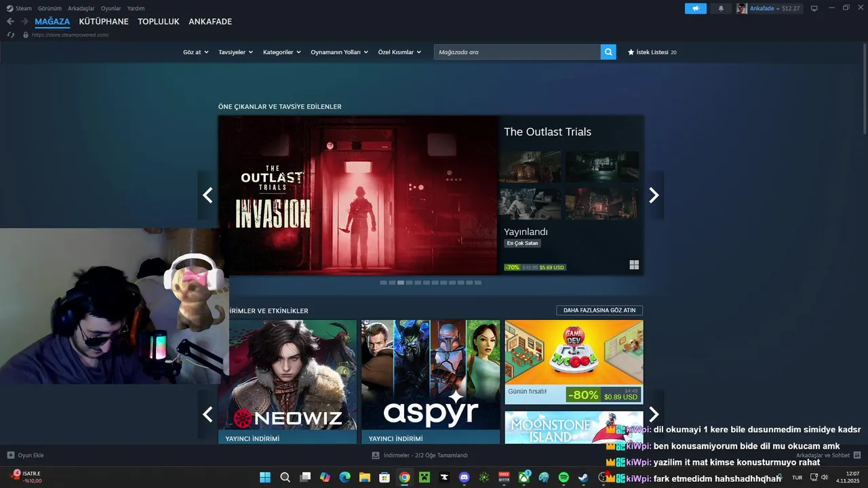868x488 pixels.
Task: Show next sales and events items
Action: (654, 414)
